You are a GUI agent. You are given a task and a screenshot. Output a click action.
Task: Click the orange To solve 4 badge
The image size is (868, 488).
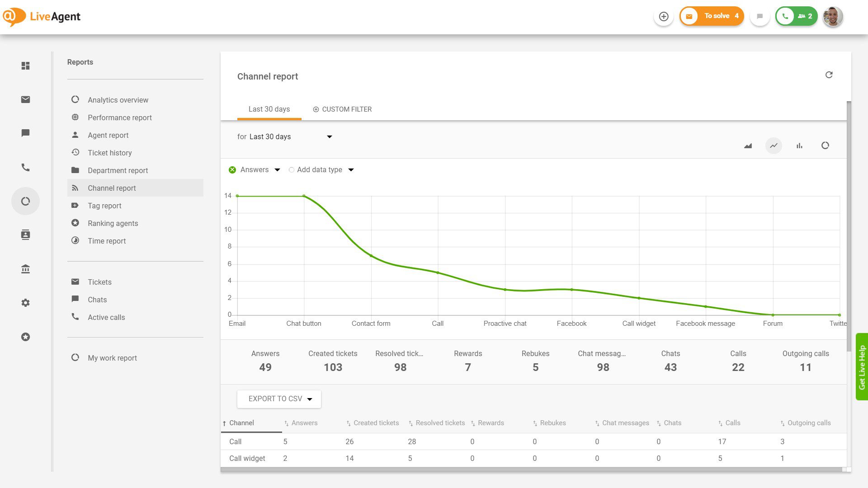point(712,16)
